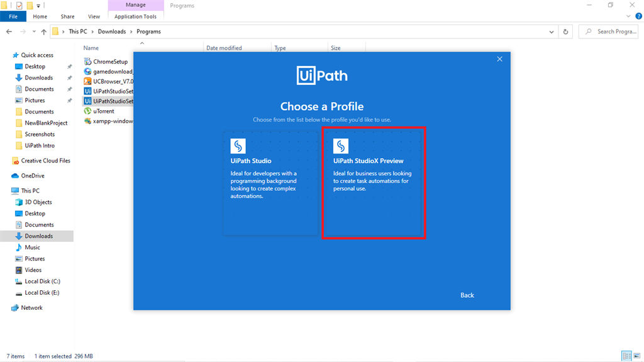Switch to the Home ribbon tab
The height and width of the screenshot is (362, 644).
[40, 16]
